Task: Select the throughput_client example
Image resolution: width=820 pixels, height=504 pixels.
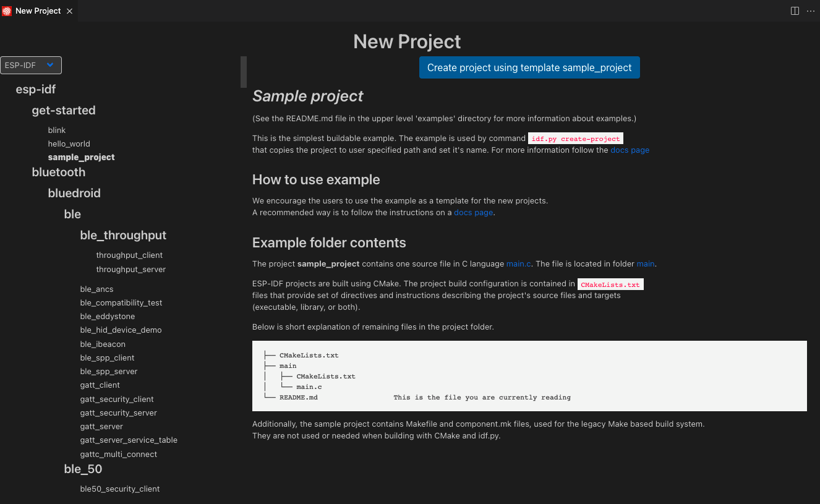Action: coord(129,255)
